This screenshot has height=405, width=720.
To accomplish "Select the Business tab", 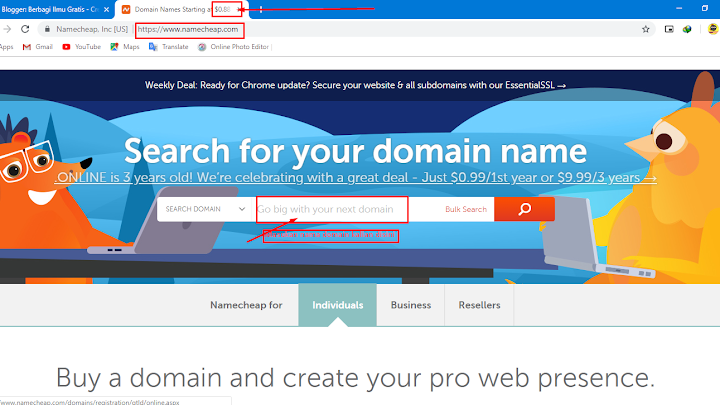I will [411, 305].
